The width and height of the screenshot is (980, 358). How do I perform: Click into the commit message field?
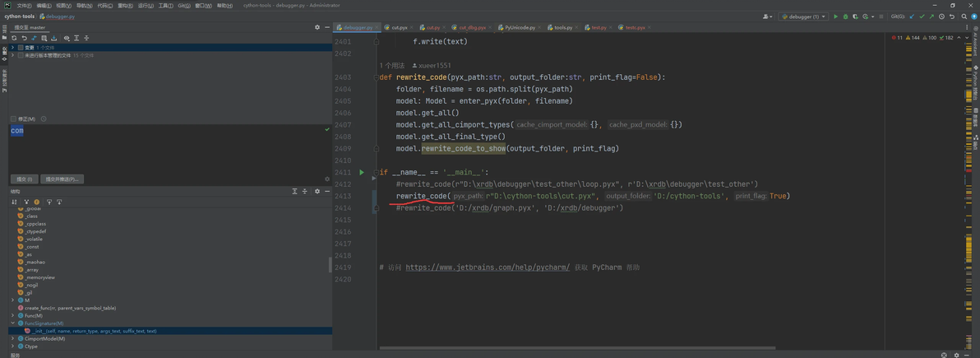point(170,147)
